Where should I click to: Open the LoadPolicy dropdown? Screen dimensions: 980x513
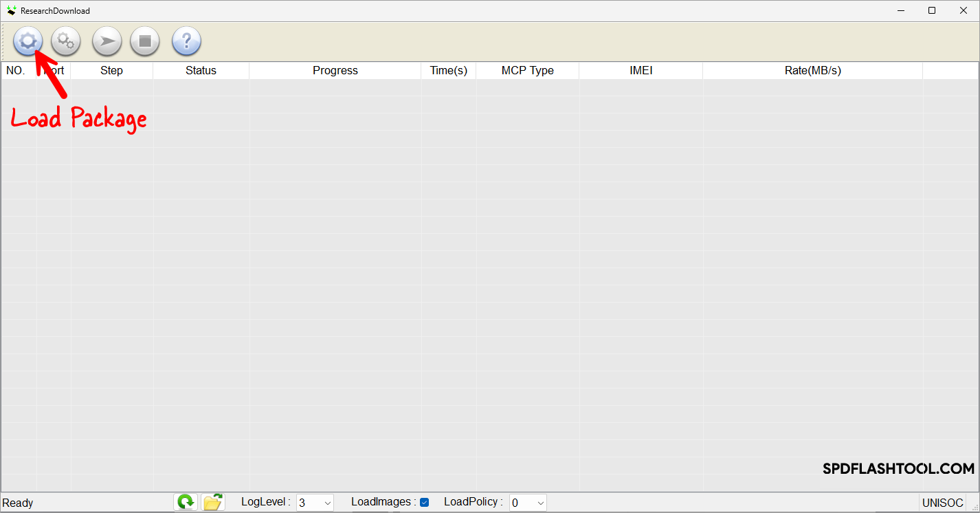pyautogui.click(x=528, y=503)
